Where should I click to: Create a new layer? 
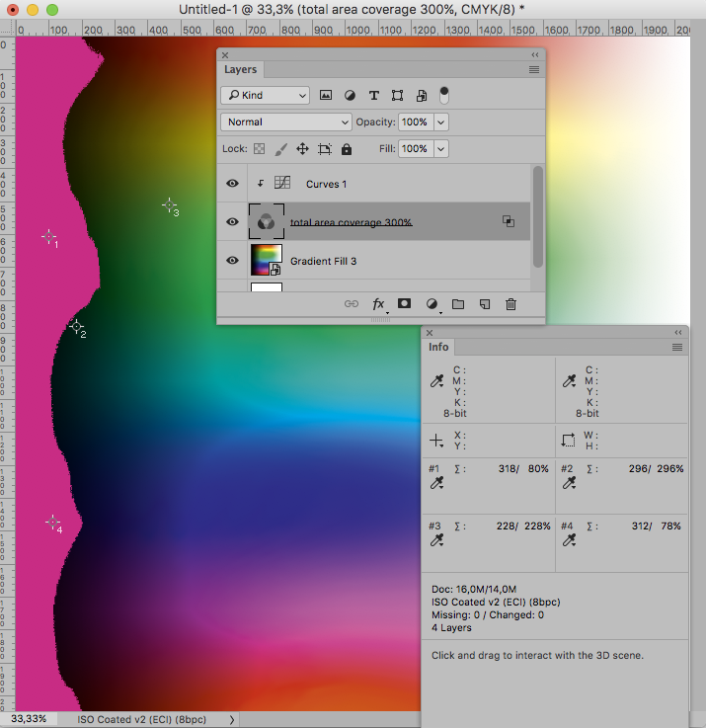click(485, 304)
